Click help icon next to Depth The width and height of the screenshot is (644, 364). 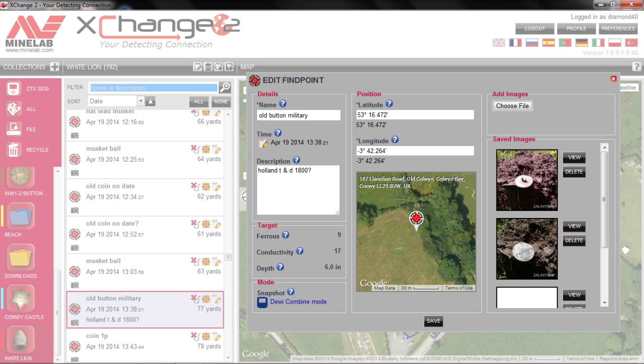pos(280,267)
